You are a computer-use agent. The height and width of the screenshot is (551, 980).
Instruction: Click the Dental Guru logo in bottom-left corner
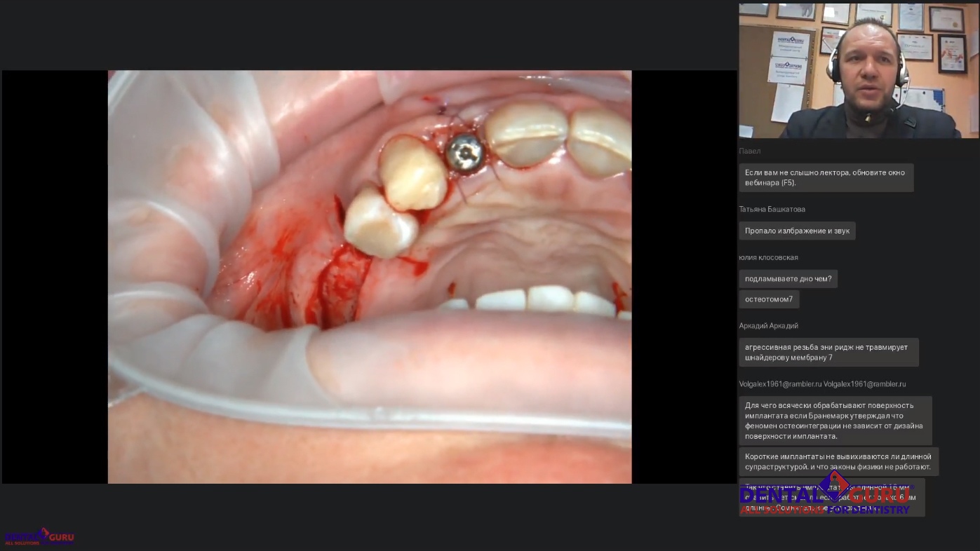[39, 537]
